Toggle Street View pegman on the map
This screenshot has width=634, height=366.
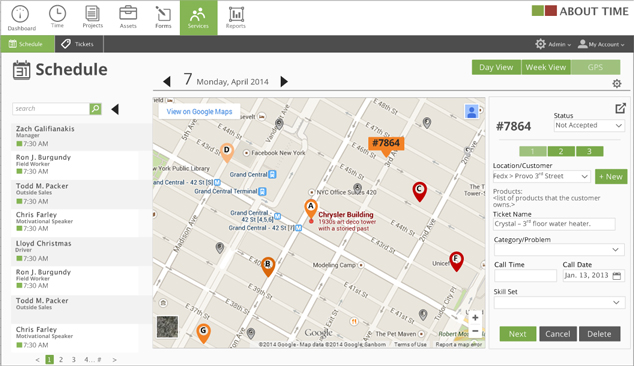(x=471, y=111)
